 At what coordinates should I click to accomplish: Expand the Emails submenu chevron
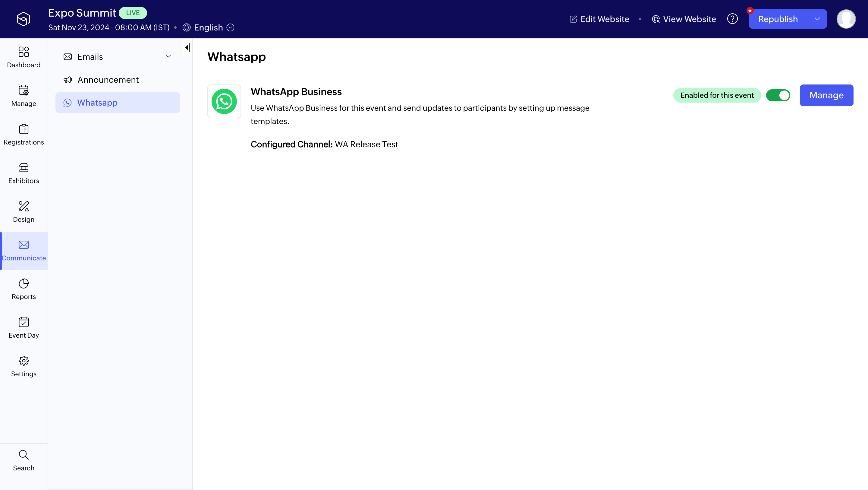168,57
